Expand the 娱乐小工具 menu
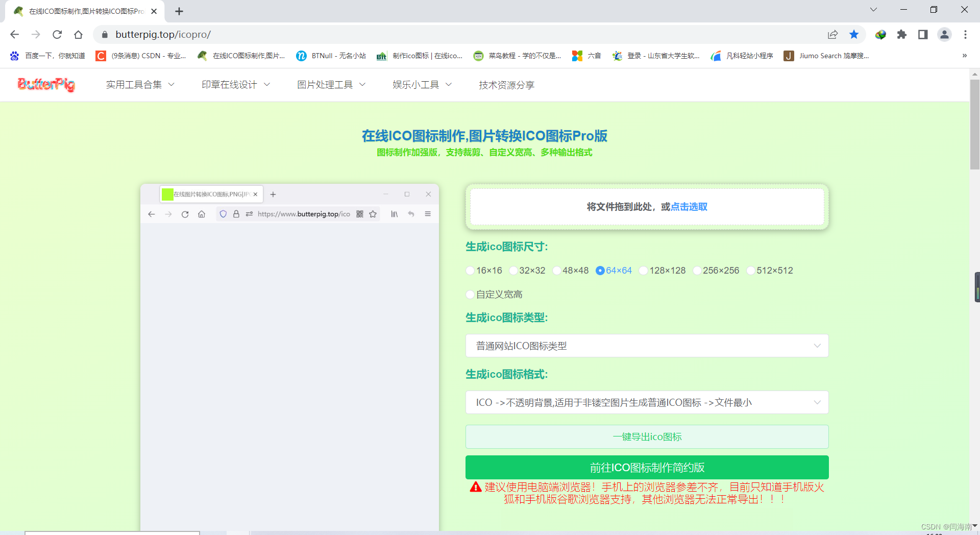The image size is (980, 535). [x=422, y=85]
